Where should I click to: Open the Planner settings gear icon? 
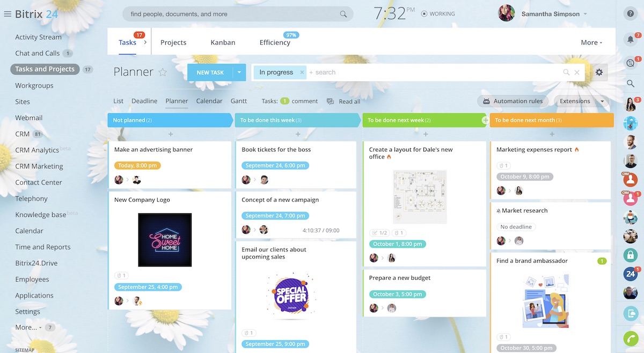click(x=599, y=73)
